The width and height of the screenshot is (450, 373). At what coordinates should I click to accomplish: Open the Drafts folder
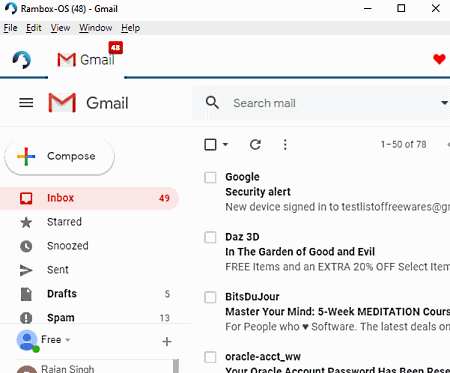(89, 294)
